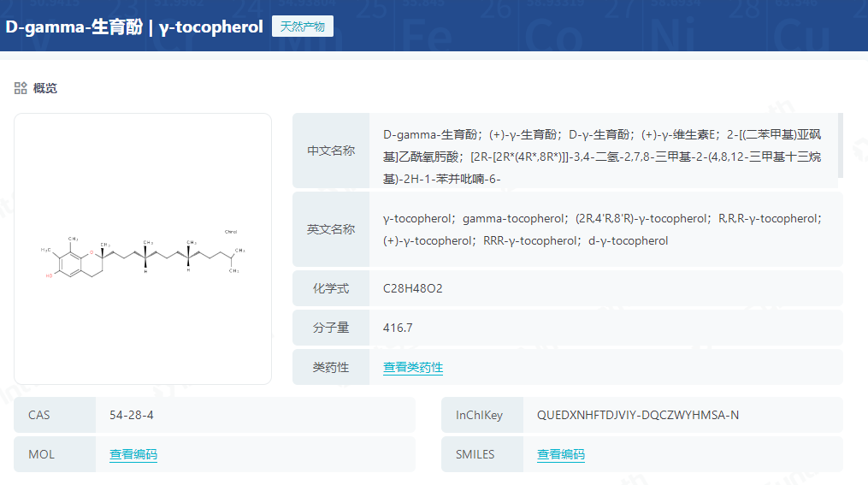Select the InChIKey value QUEDXNHFTDJVIY-DQCZWYHMSA-N

[x=638, y=415]
